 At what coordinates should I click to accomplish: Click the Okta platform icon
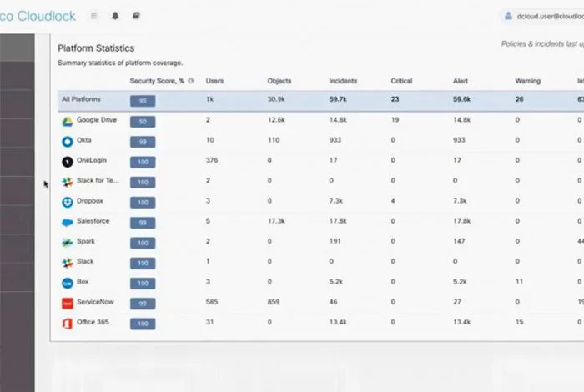68,142
